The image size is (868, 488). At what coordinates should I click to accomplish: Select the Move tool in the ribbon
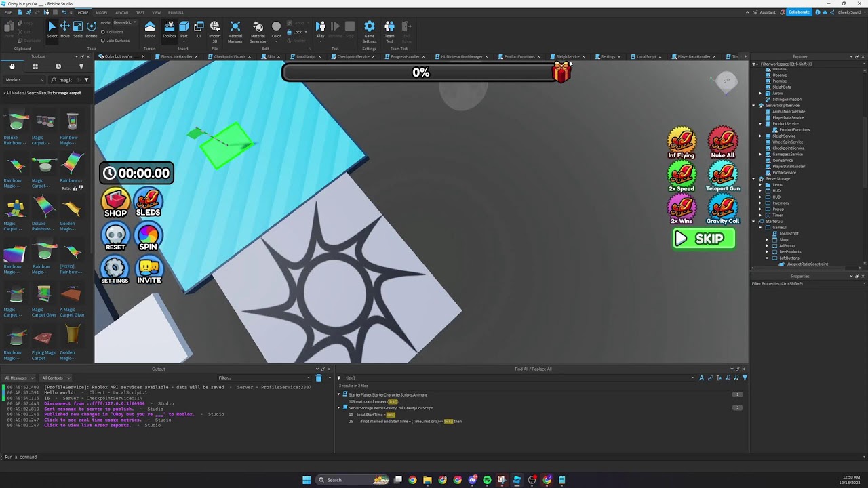click(x=64, y=28)
